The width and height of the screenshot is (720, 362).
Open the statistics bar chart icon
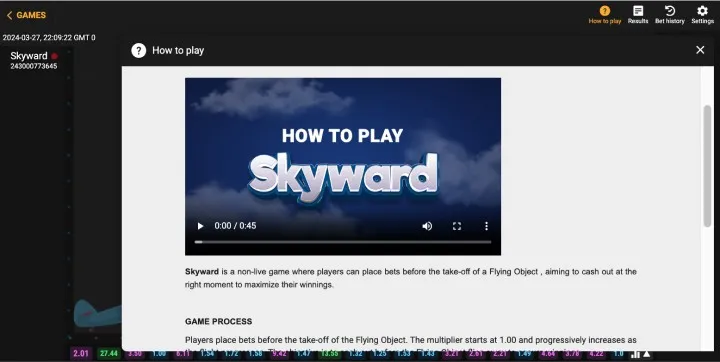pos(635,354)
